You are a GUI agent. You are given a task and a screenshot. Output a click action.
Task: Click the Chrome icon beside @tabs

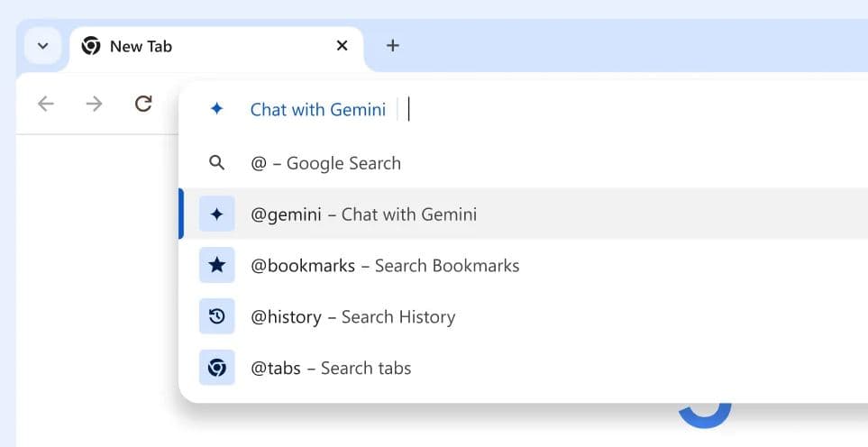point(216,368)
